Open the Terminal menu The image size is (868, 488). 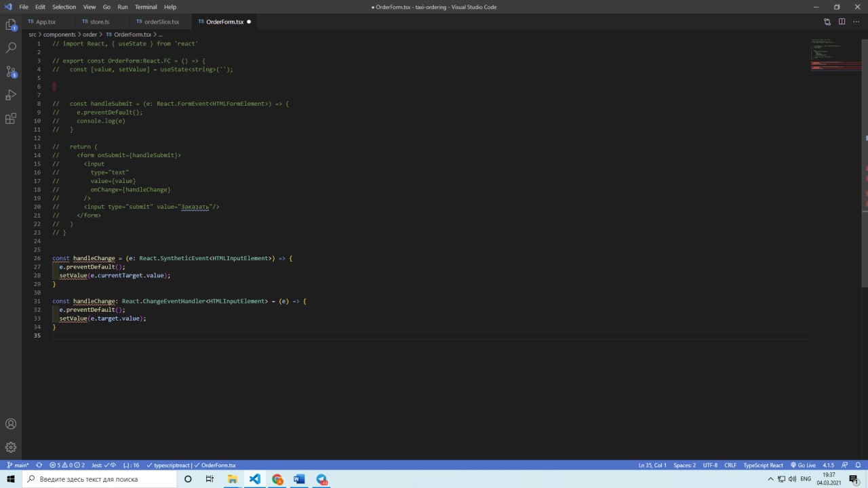point(146,7)
